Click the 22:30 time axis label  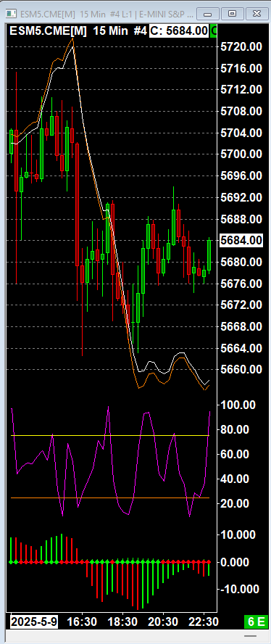pos(203,621)
